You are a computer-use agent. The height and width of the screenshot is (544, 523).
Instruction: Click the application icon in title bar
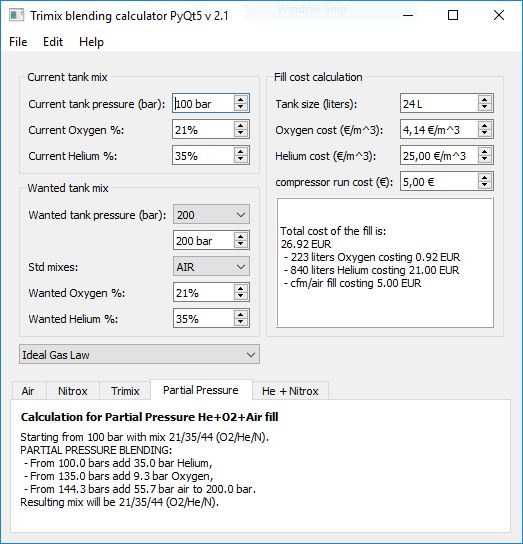[x=16, y=15]
